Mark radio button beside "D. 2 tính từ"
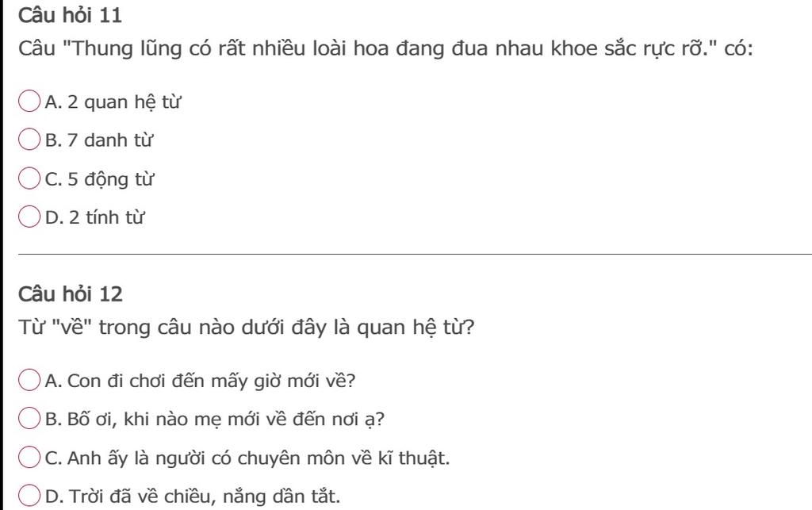812x510 pixels. tap(29, 217)
